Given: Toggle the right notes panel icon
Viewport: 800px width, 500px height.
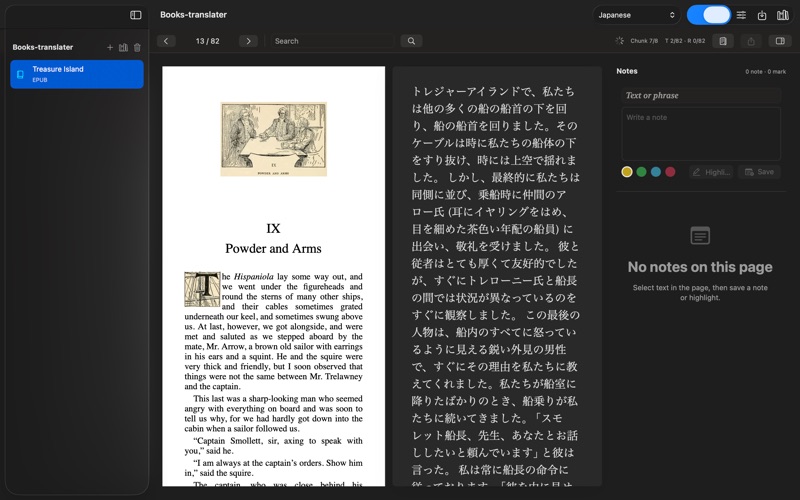Looking at the screenshot, I should coord(780,41).
